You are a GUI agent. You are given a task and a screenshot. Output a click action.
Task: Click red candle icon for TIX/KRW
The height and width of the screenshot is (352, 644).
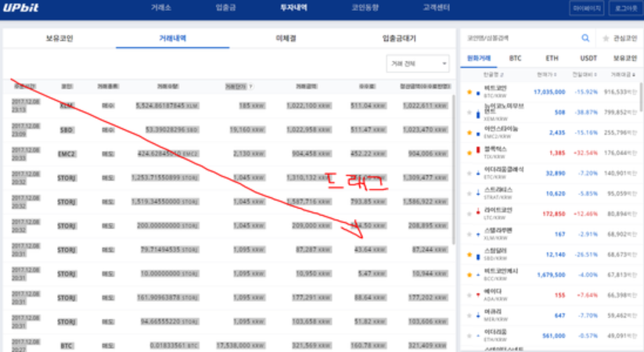[x=477, y=150]
